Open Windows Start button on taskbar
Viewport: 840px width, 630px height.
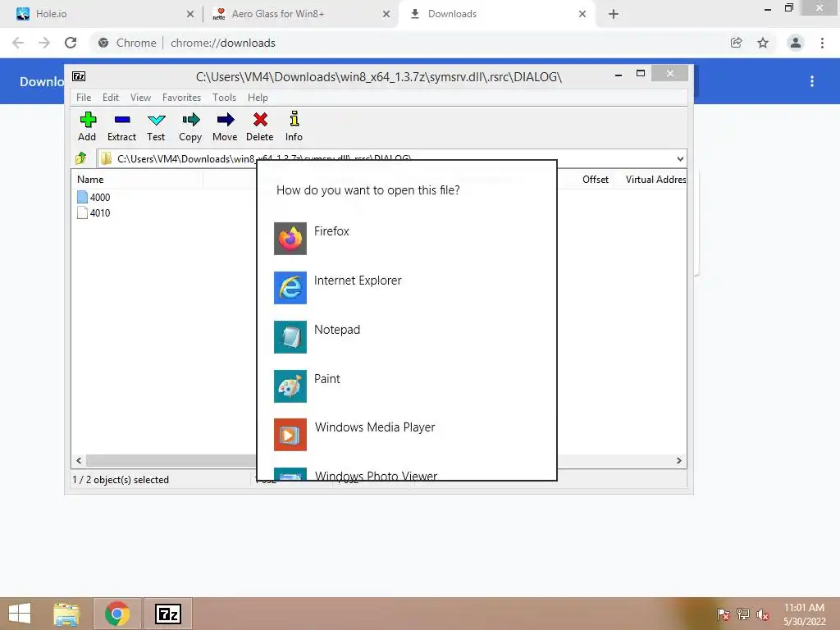coord(20,614)
